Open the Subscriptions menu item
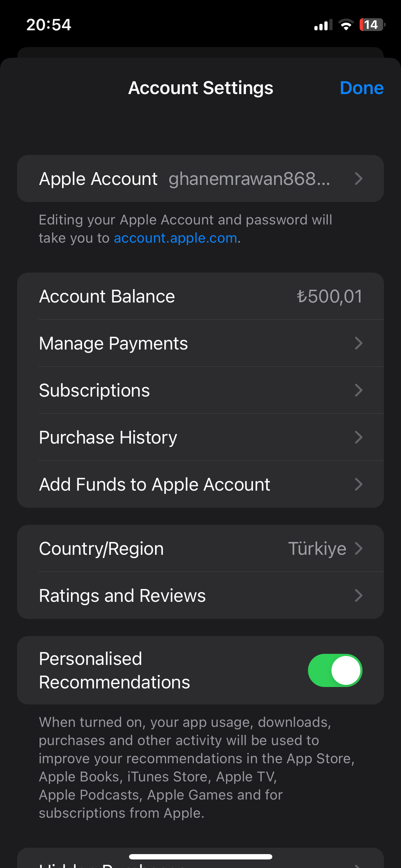The image size is (401, 868). click(94, 390)
